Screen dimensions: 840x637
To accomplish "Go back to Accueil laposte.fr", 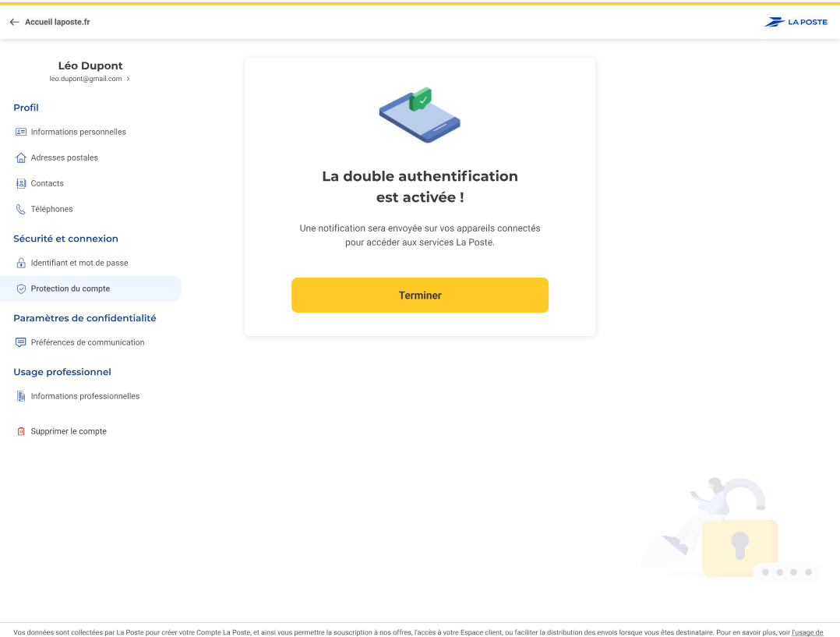I will 57,22.
